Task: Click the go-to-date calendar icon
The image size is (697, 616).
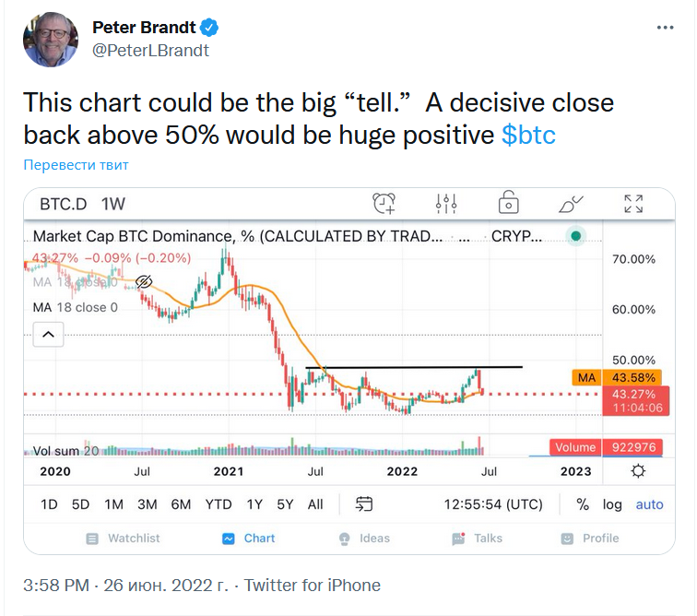Action: (364, 504)
